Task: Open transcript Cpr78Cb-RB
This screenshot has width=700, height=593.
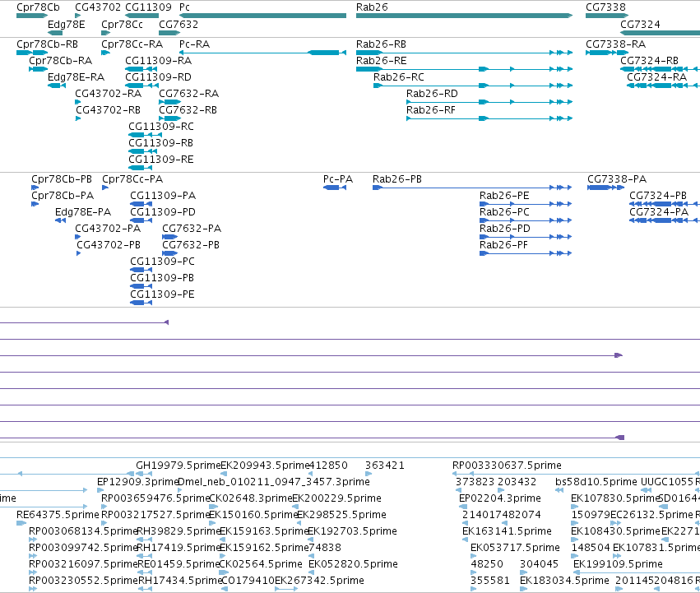Action: pos(48,44)
